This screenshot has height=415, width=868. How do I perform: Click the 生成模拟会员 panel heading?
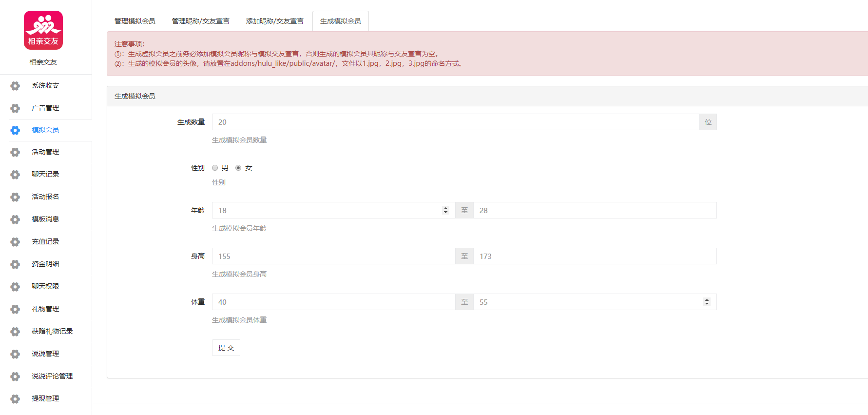(135, 96)
